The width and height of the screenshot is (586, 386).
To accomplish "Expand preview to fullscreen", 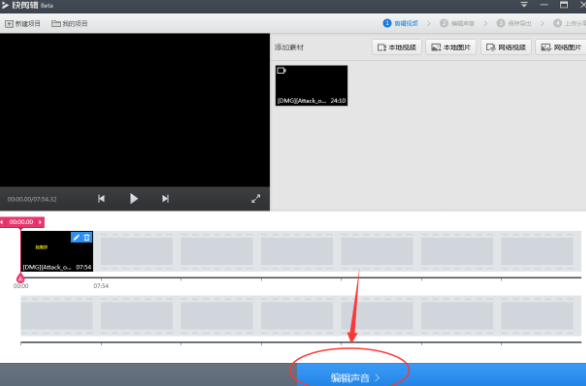I will click(256, 198).
